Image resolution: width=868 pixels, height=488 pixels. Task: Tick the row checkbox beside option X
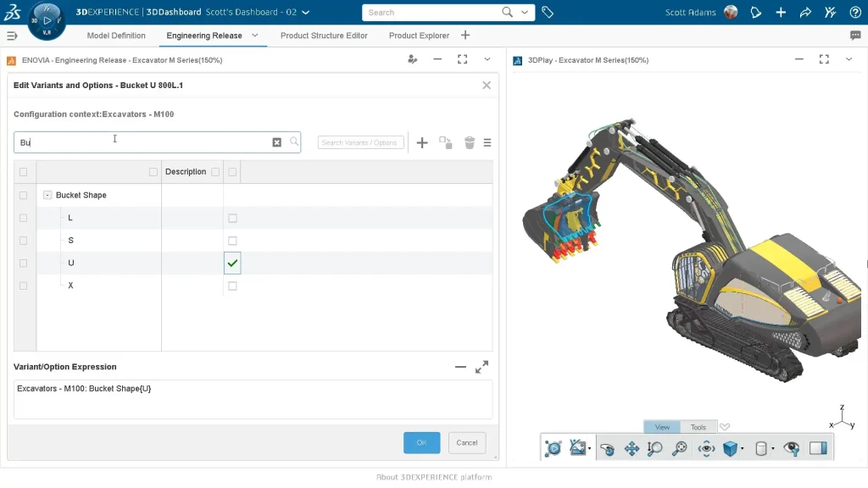pos(23,286)
